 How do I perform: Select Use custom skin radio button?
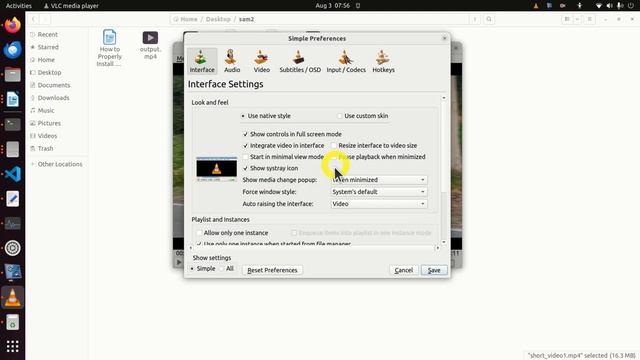point(362,116)
